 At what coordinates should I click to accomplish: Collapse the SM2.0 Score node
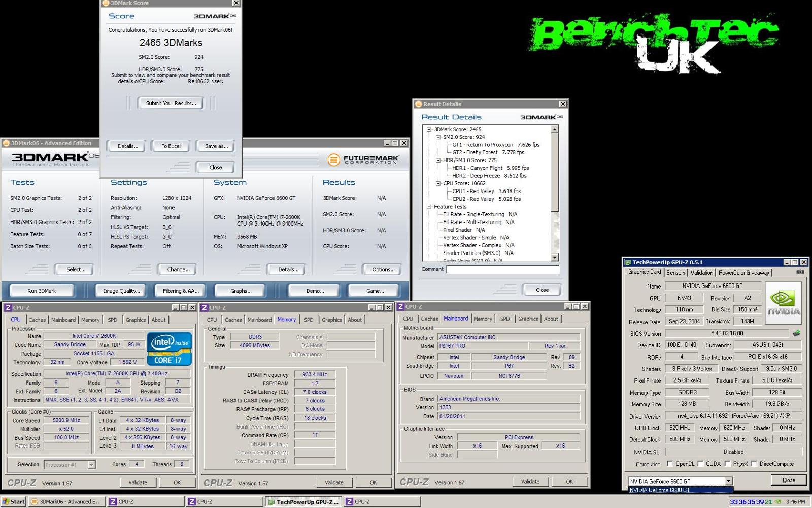coord(438,137)
